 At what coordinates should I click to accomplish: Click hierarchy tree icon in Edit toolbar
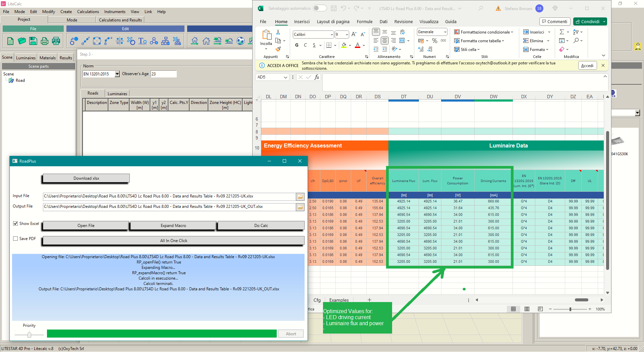tap(165, 41)
